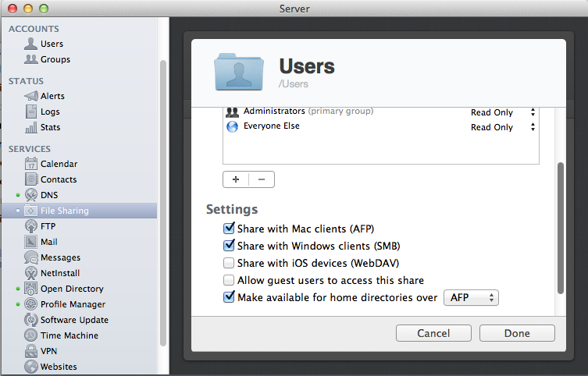
Task: Toggle Make available for home directories
Action: pyautogui.click(x=229, y=297)
